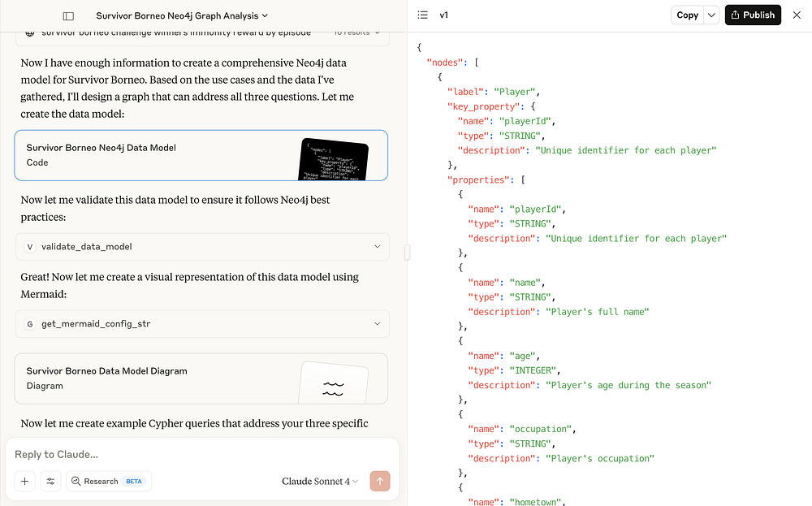This screenshot has width=812, height=506.
Task: Click the V icon beside validate_data_model
Action: 30,247
